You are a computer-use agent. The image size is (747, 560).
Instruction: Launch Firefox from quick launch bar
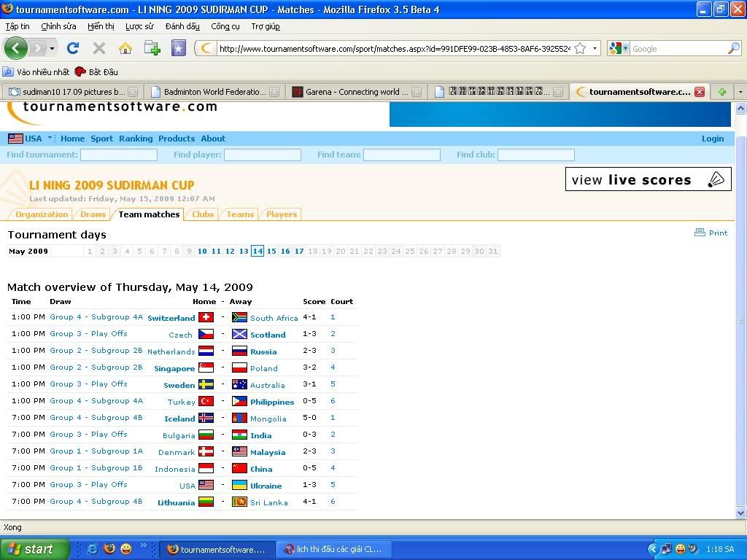click(x=109, y=549)
